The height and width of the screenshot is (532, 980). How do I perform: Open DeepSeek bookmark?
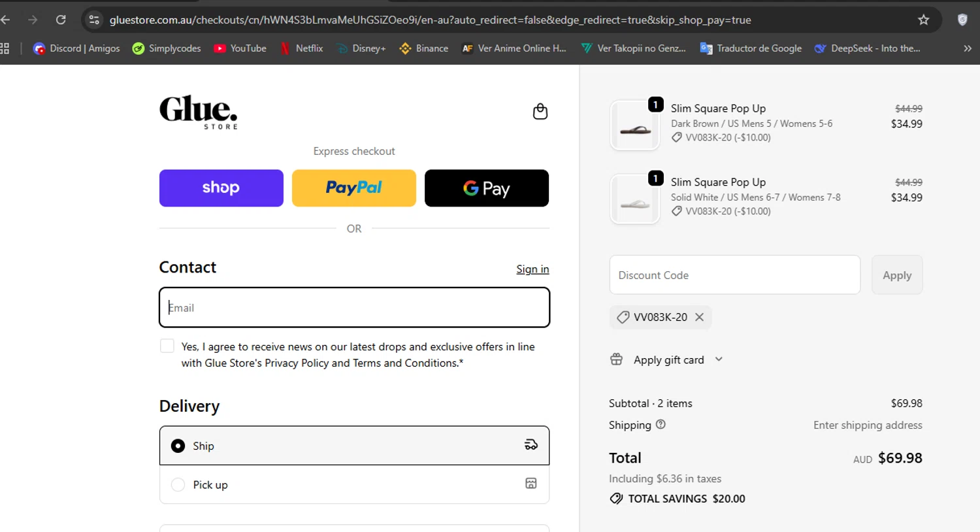coord(867,48)
